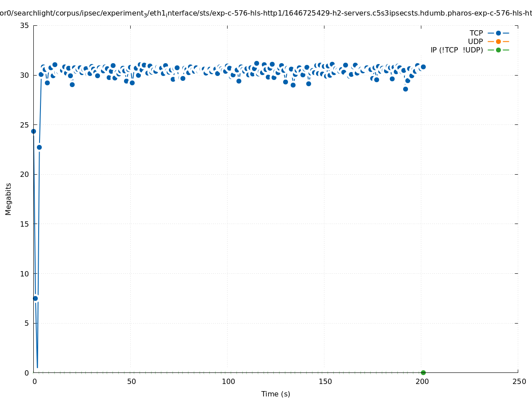Click the TCP data point near 22.7 Megabits
Screen dimensions: 532x400
(x=39, y=147)
